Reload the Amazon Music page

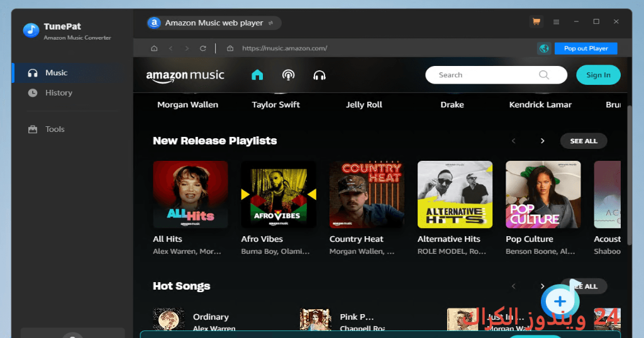[x=203, y=48]
